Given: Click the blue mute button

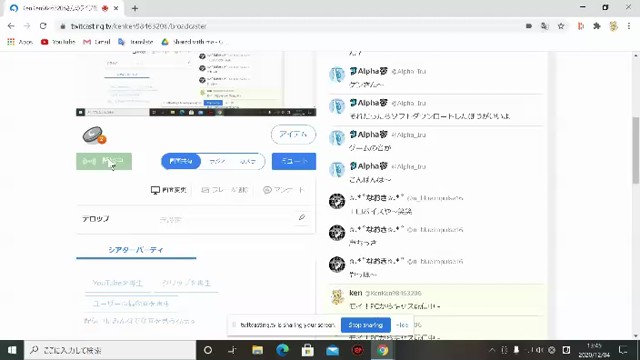Looking at the screenshot, I should coord(294,161).
